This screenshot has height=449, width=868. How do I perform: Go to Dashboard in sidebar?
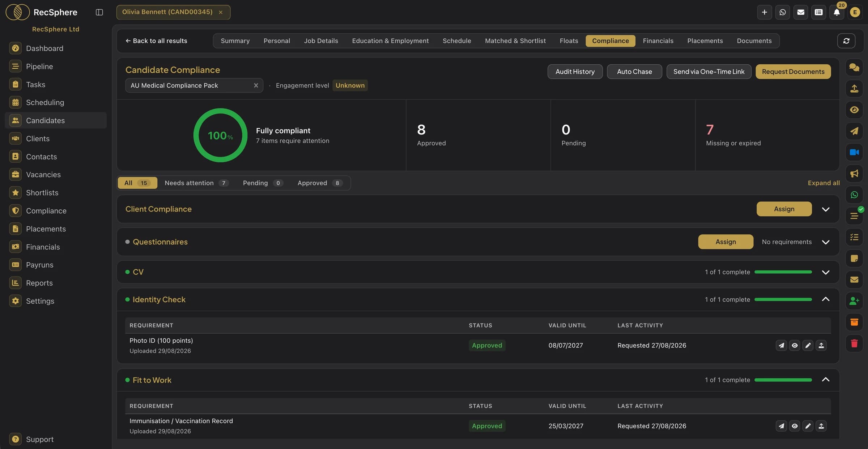(56, 48)
